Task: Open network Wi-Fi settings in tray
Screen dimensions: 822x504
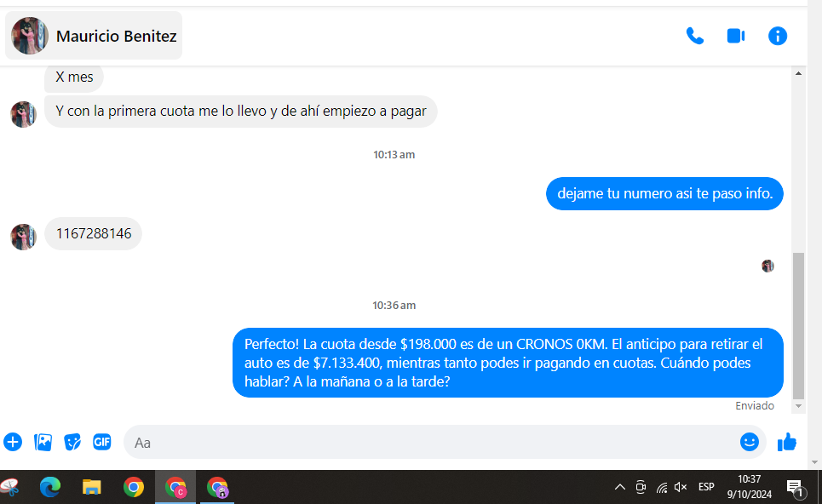Action: pos(662,488)
